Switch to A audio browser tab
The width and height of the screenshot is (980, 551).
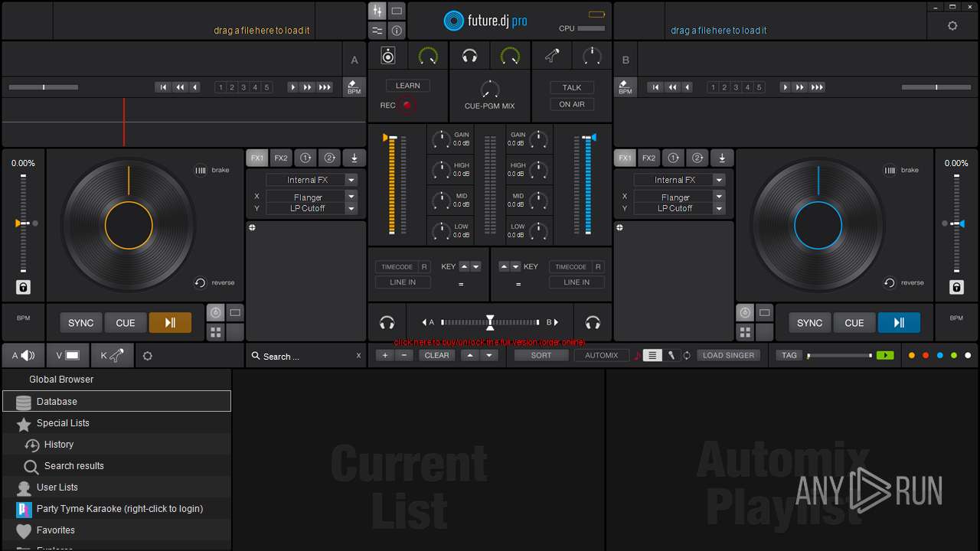point(24,355)
